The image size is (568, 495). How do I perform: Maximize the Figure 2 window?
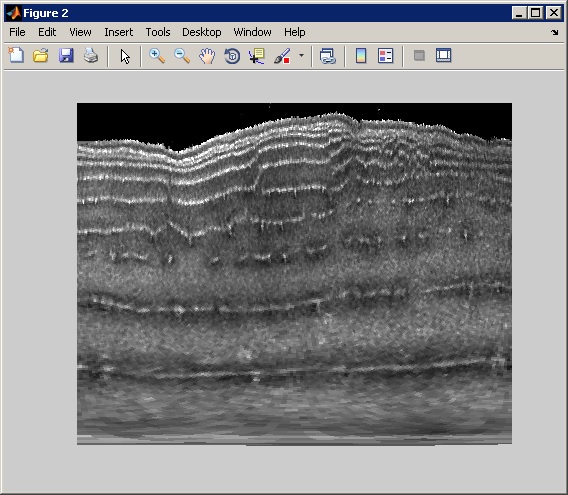pos(535,13)
